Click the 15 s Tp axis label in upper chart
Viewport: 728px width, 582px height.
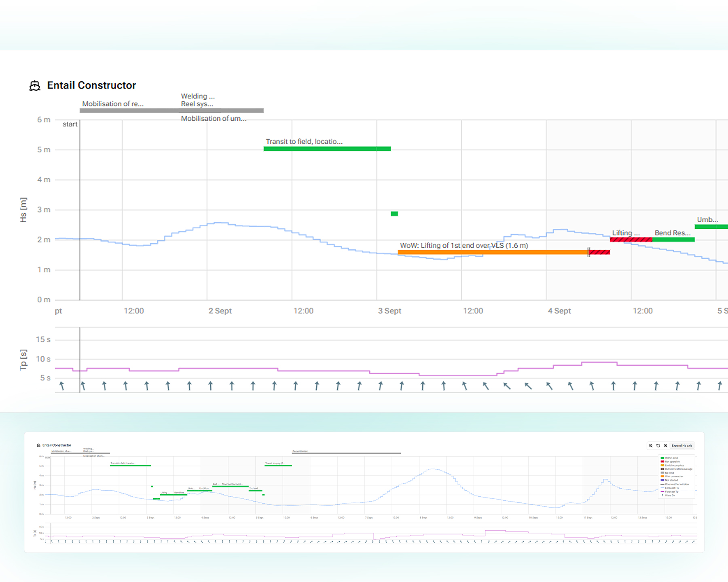pyautogui.click(x=43, y=339)
